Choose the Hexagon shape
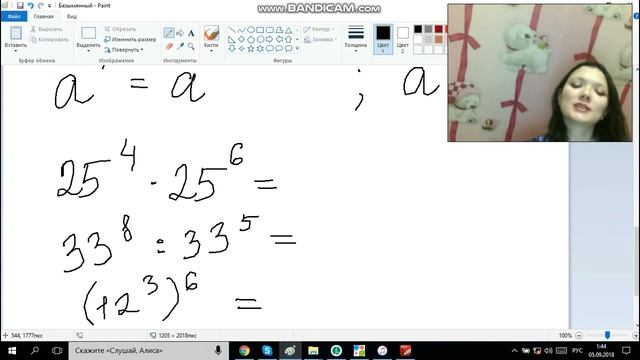The height and width of the screenshot is (360, 640). point(260,39)
